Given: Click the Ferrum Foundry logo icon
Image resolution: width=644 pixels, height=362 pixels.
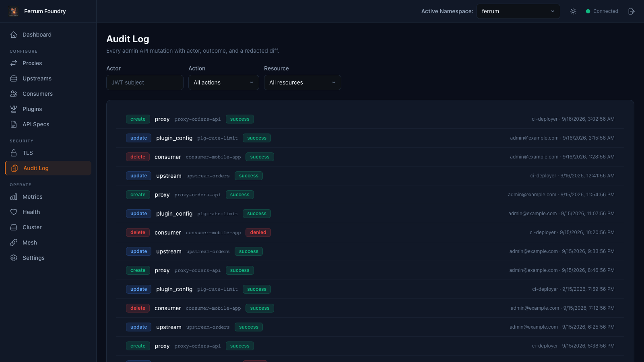Looking at the screenshot, I should pyautogui.click(x=14, y=11).
